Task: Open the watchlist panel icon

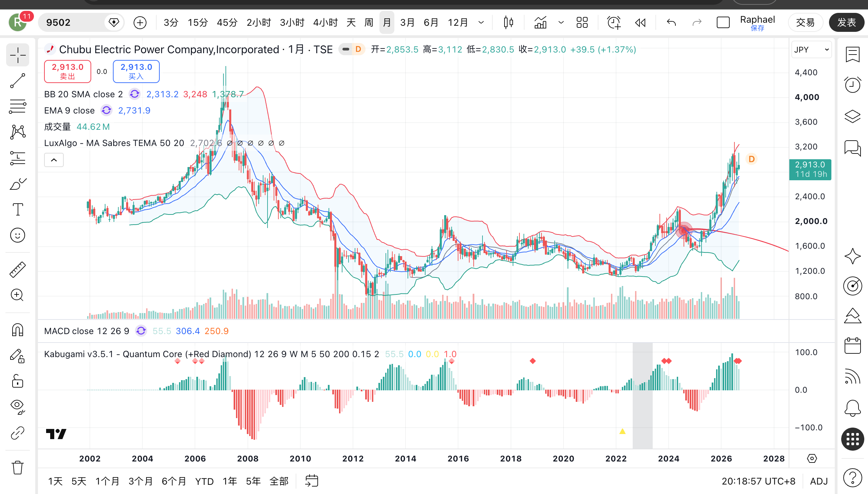Action: point(852,54)
